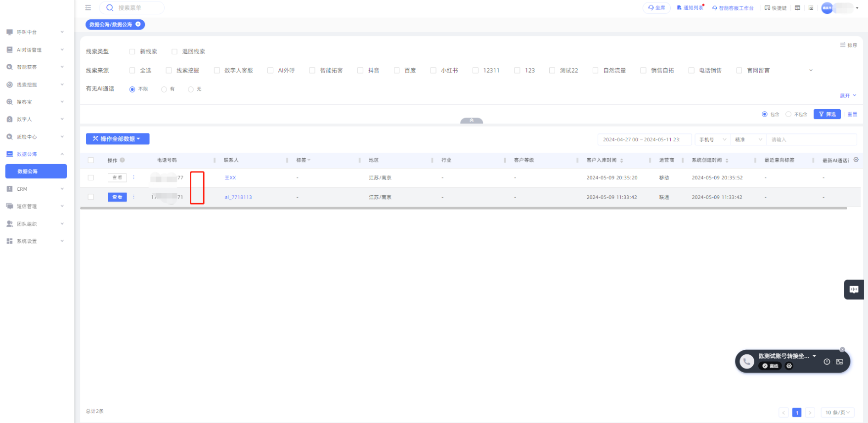Tick the 抖音 source checkbox

click(x=360, y=71)
